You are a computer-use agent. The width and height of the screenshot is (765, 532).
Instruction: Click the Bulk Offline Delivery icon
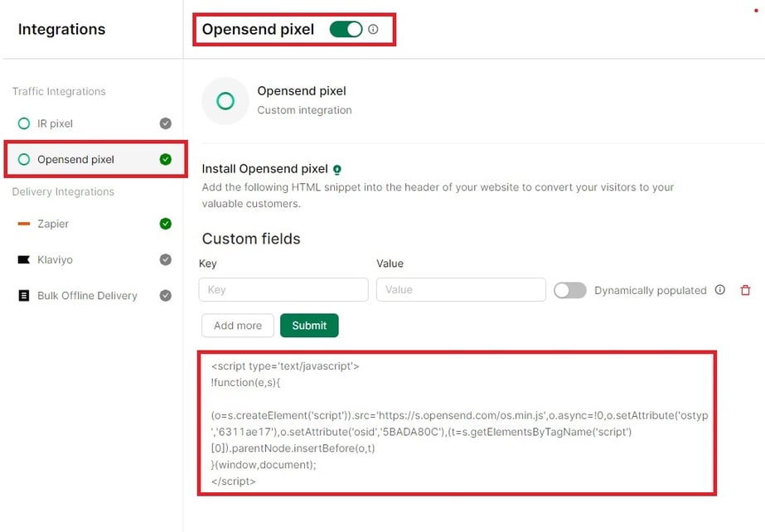(24, 295)
